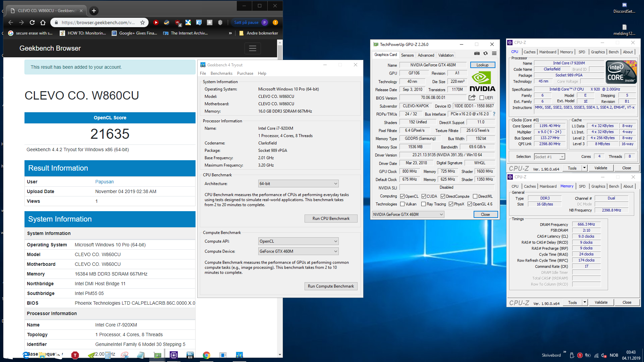The height and width of the screenshot is (362, 644).
Task: Open the melding12 desktop file
Action: pos(624,30)
